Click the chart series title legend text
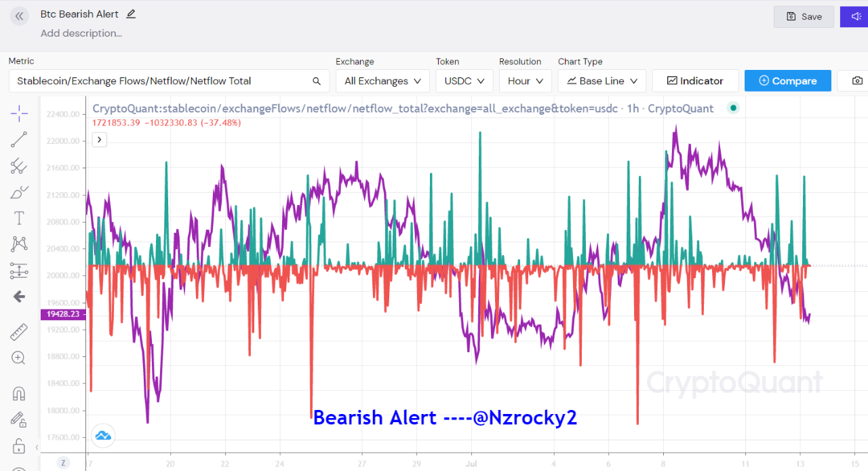The image size is (868, 471). click(403, 109)
